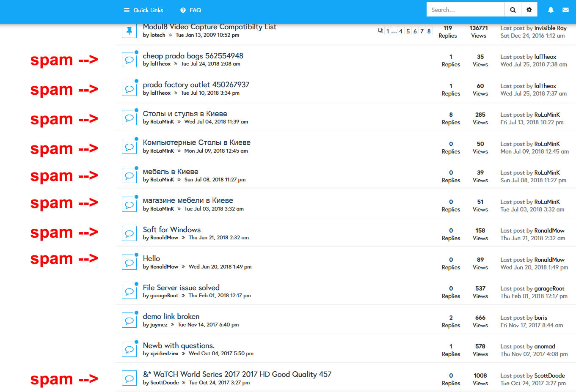This screenshot has width=576, height=392.
Task: View author xjvirkedziex profile
Action: click(164, 354)
